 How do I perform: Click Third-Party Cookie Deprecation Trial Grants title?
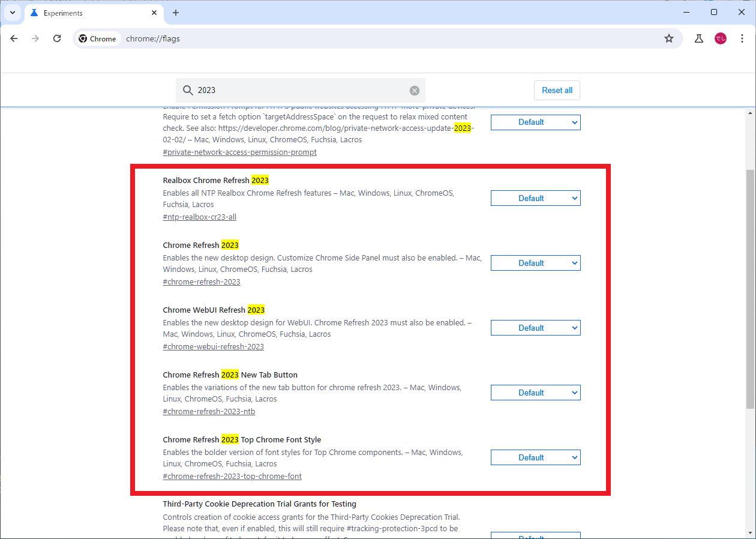coord(259,504)
